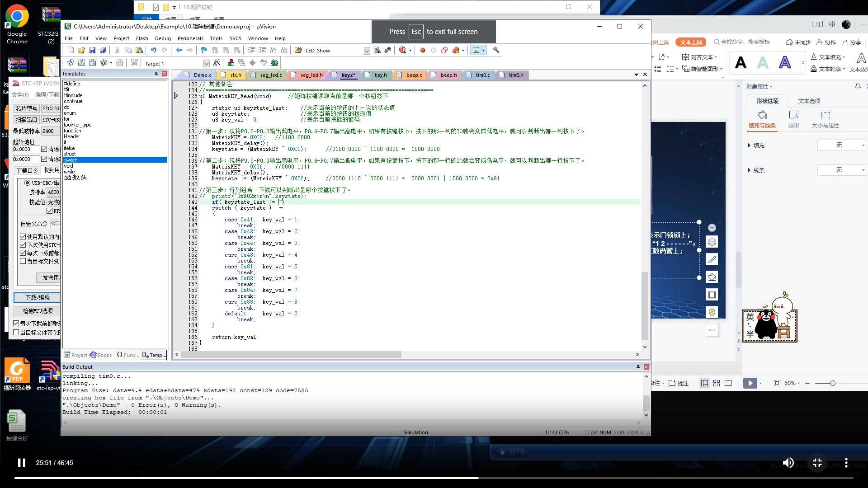
Task: Click the layers icon on the WPS floating toolbar
Action: pos(712,242)
